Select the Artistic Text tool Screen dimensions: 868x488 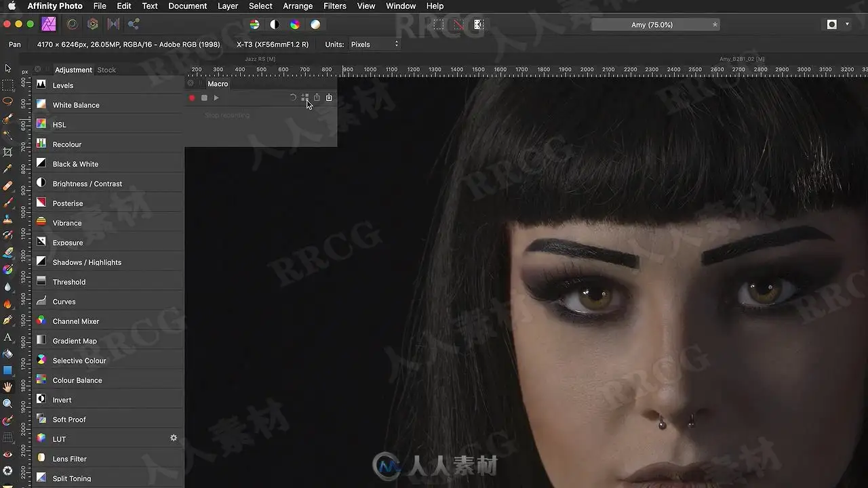7,336
